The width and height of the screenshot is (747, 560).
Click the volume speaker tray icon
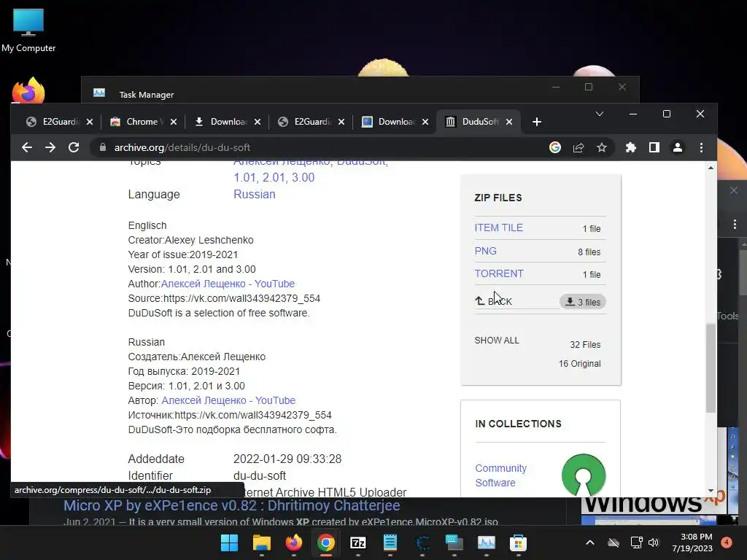(x=654, y=542)
